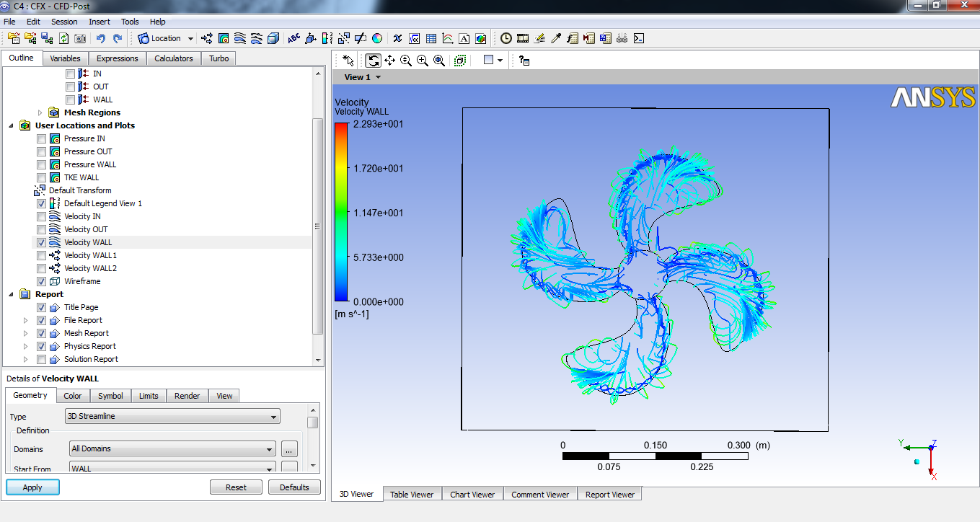Toggle the highlighting dashed box icon
The image size is (980, 522).
(x=460, y=61)
